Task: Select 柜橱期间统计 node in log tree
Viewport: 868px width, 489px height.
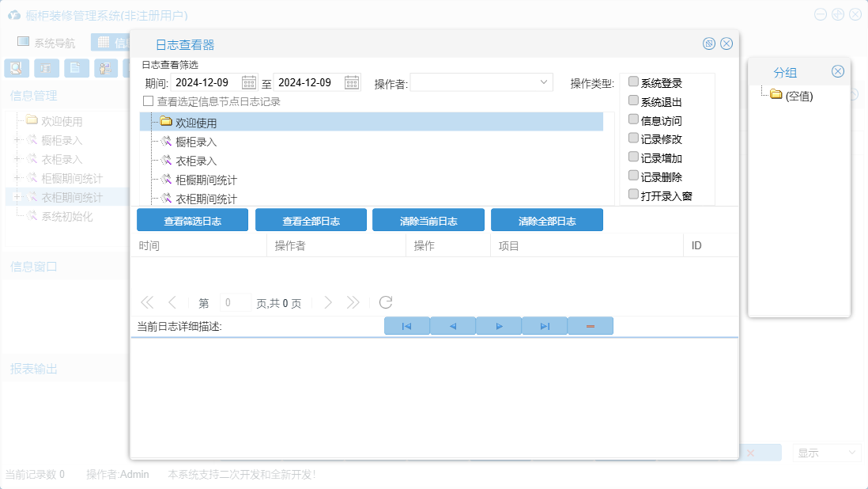Action: click(x=206, y=180)
